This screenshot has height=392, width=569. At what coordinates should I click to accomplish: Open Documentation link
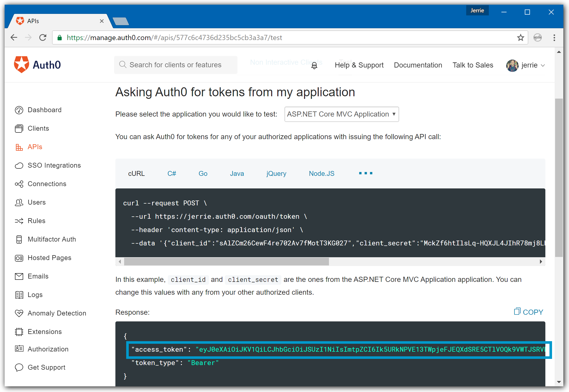(x=418, y=65)
